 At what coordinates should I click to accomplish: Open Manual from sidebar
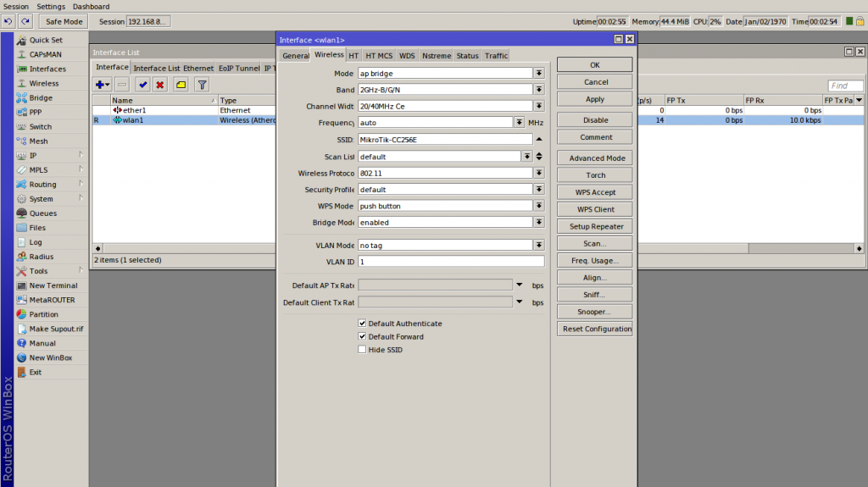[42, 343]
